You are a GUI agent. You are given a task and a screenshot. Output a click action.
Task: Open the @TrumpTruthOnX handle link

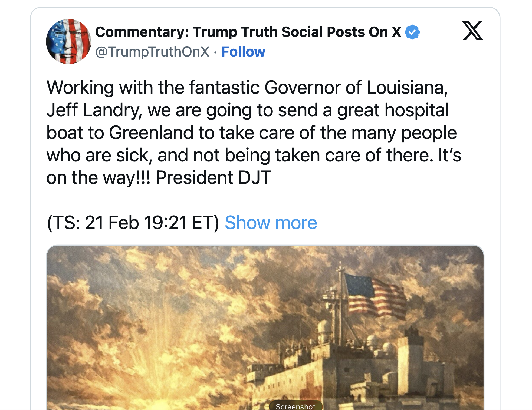click(x=152, y=52)
